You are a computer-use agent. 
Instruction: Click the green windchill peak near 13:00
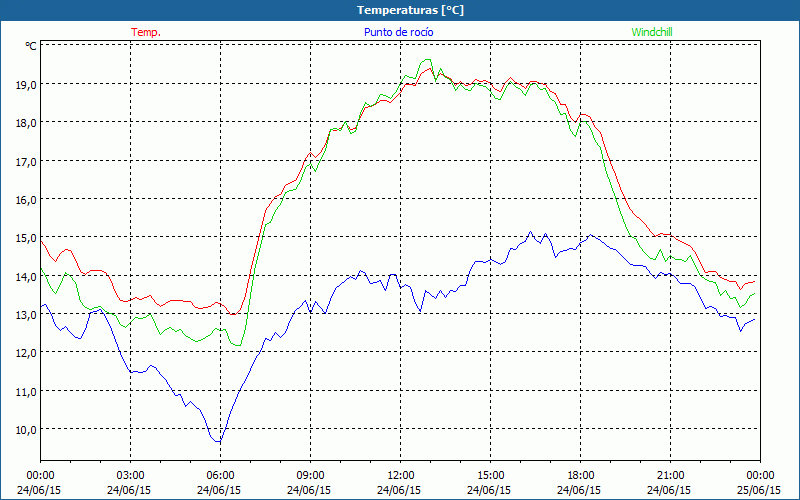pos(428,60)
